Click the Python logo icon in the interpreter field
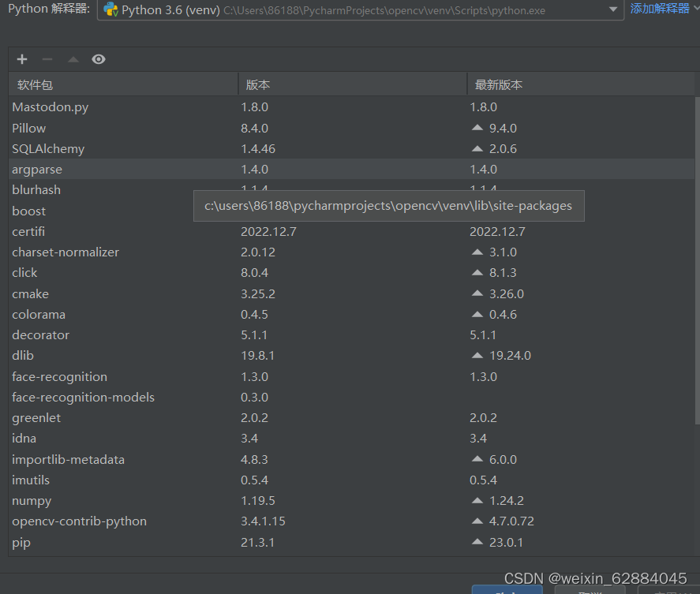The image size is (700, 594). [110, 9]
